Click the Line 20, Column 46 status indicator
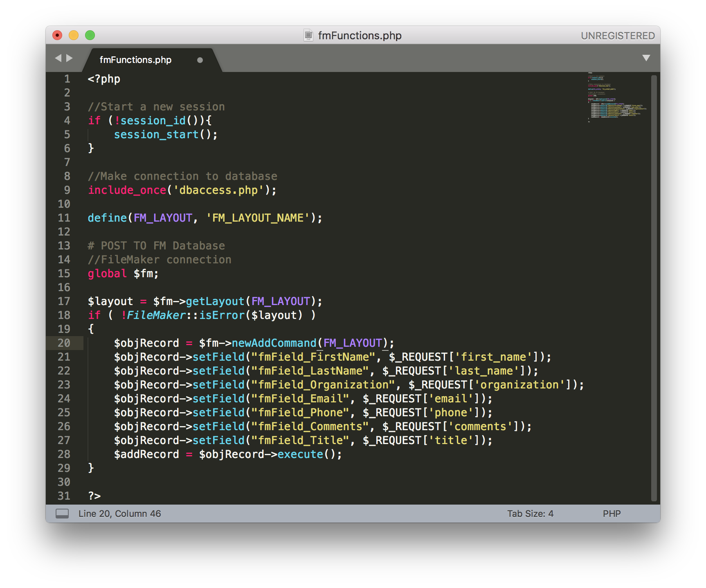 119,514
